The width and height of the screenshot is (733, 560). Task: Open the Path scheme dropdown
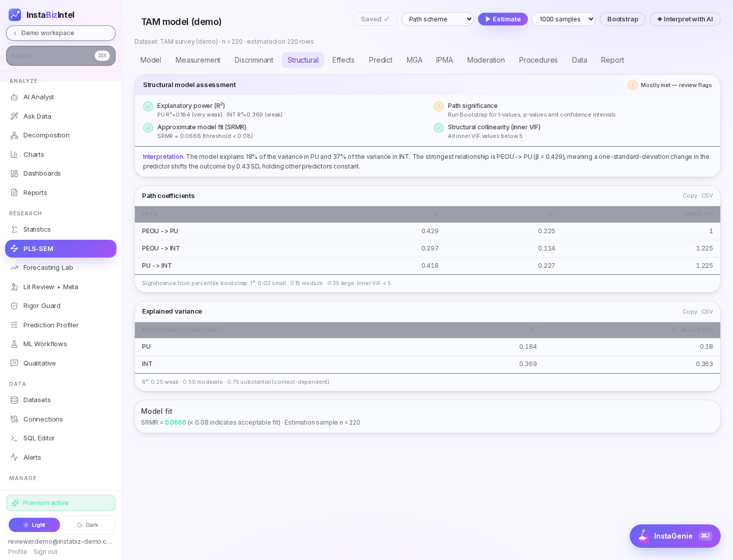[438, 19]
